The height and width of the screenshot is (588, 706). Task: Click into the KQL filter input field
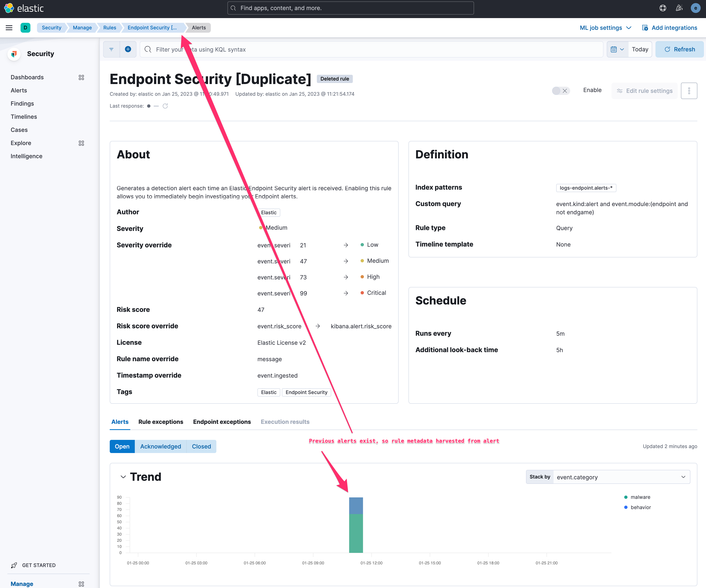click(336, 49)
